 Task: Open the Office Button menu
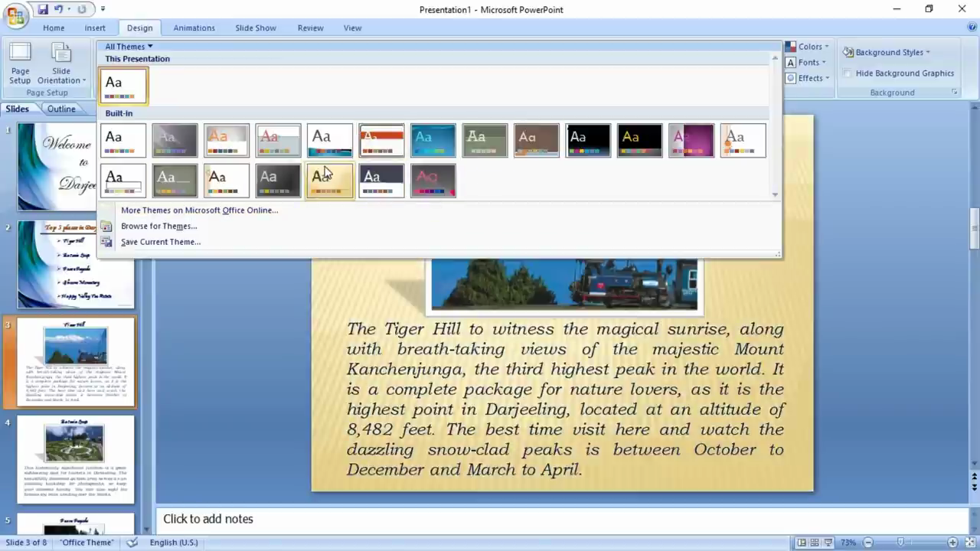15,15
